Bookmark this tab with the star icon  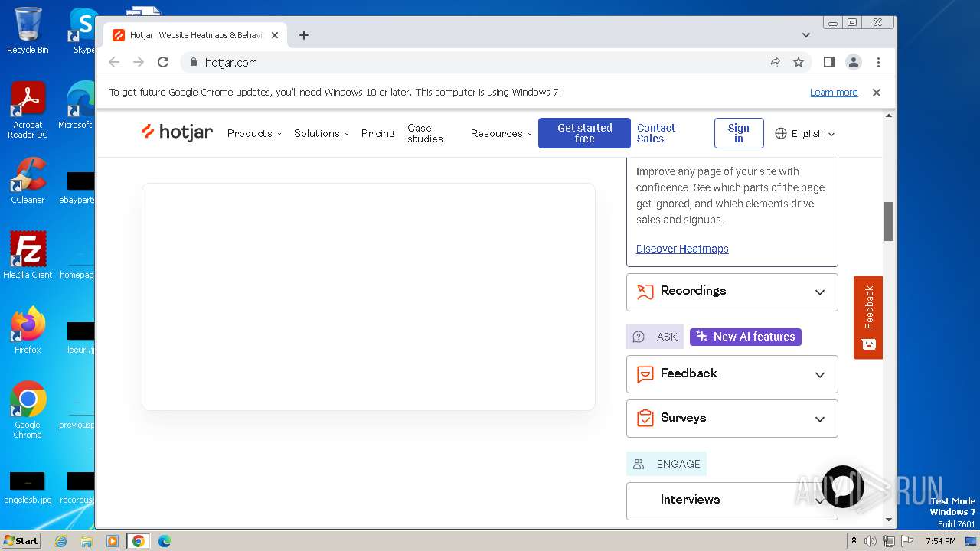[799, 62]
